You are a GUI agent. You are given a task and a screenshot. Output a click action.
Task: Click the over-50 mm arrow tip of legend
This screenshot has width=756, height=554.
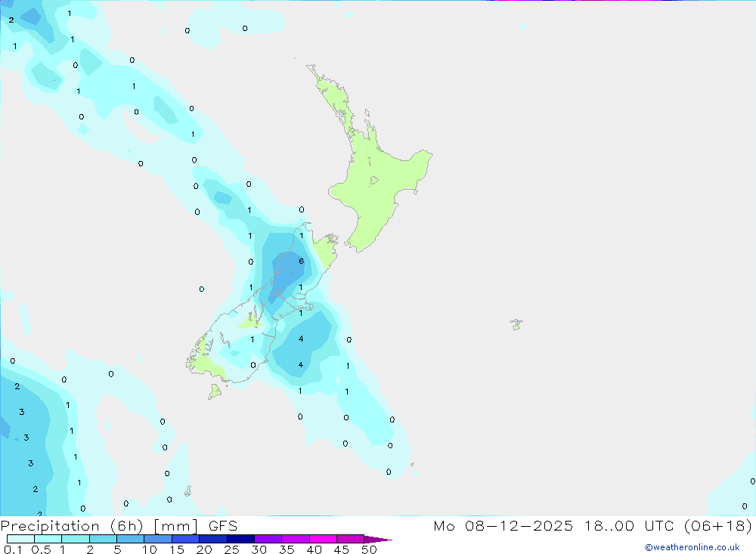point(377,540)
